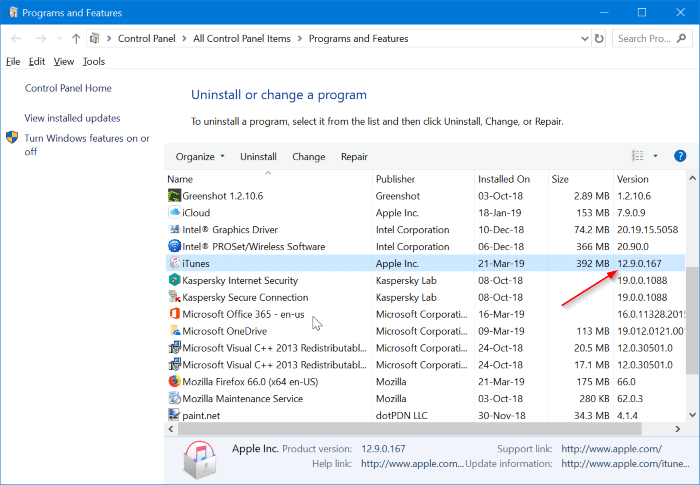
Task: Click All Control Panel Items breadcrumb
Action: pos(242,39)
